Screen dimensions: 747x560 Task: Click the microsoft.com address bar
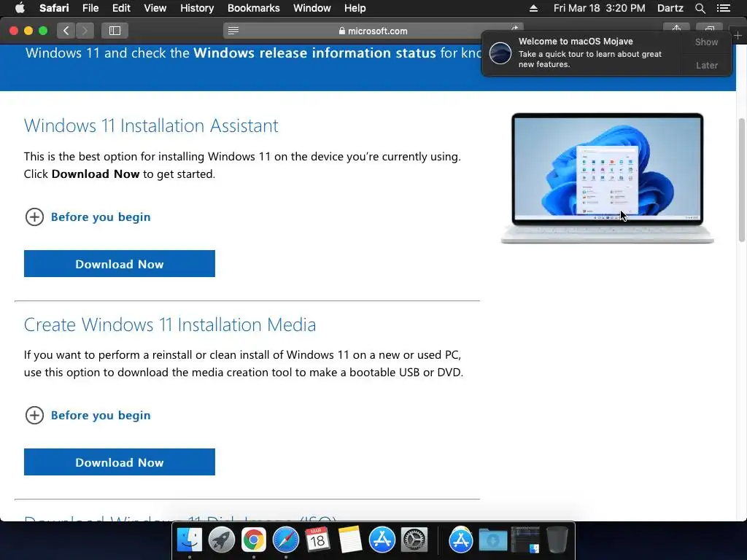373,31
